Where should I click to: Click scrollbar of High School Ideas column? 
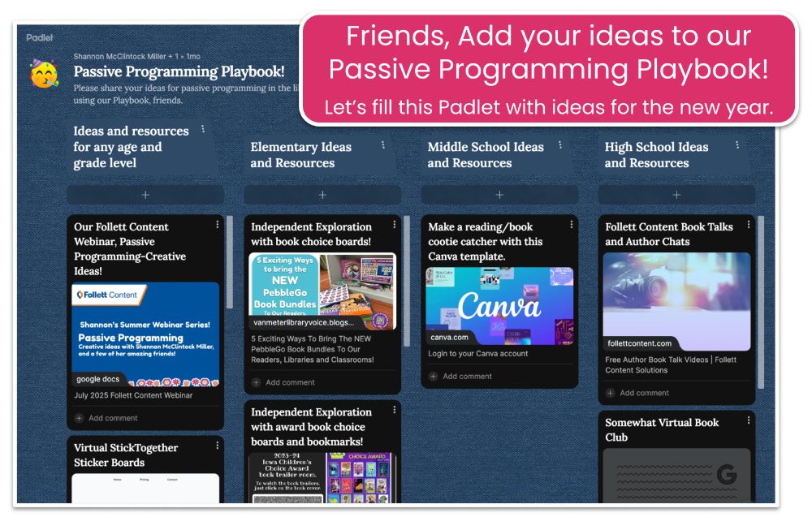[761, 302]
